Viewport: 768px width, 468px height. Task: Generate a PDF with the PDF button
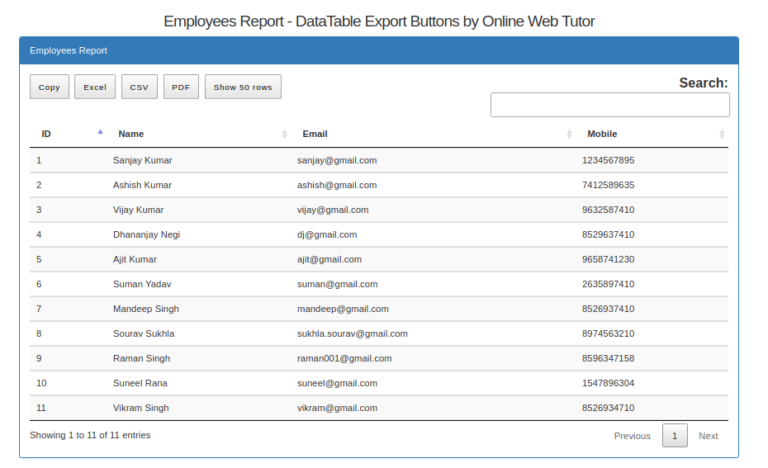(x=181, y=87)
